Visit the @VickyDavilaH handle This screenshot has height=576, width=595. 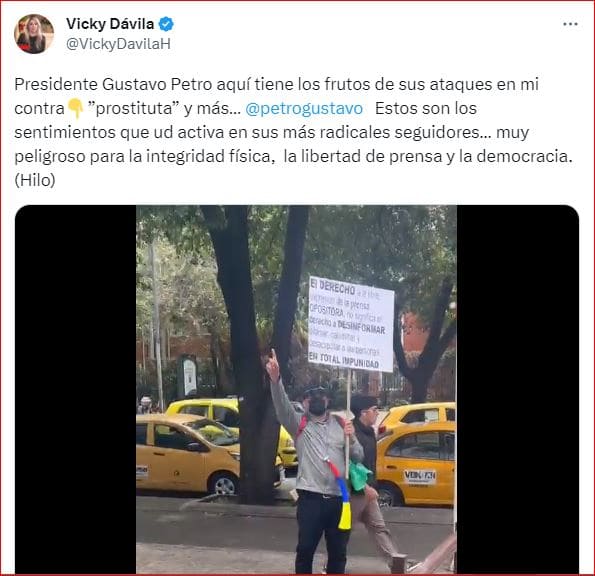[118, 44]
